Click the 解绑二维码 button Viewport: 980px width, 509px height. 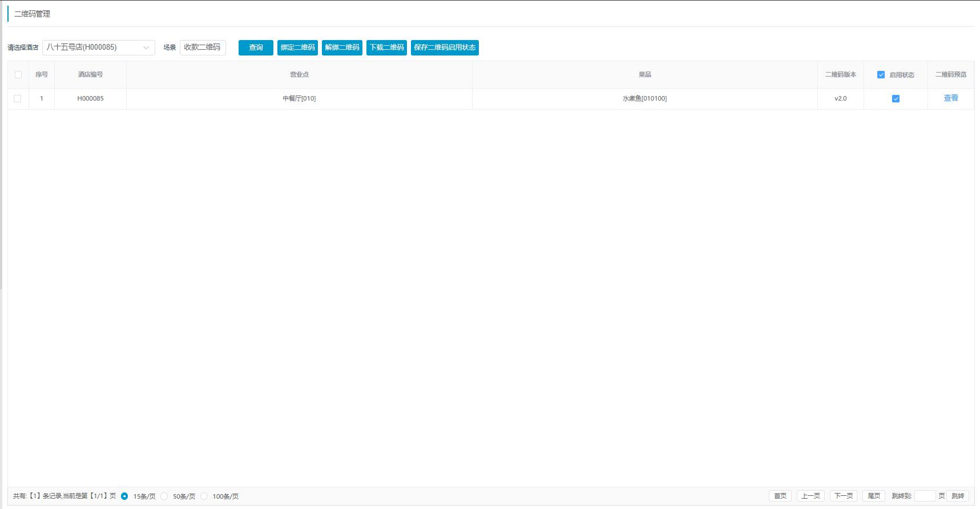[x=342, y=47]
